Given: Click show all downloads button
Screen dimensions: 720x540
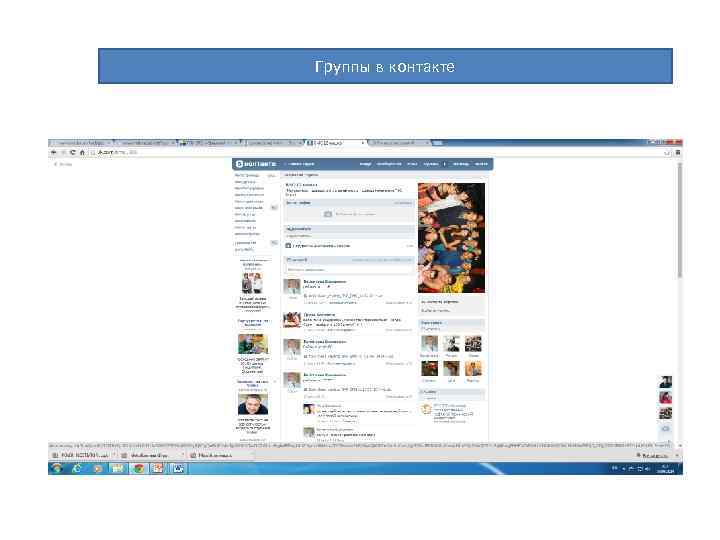Looking at the screenshot, I should pos(654,456).
